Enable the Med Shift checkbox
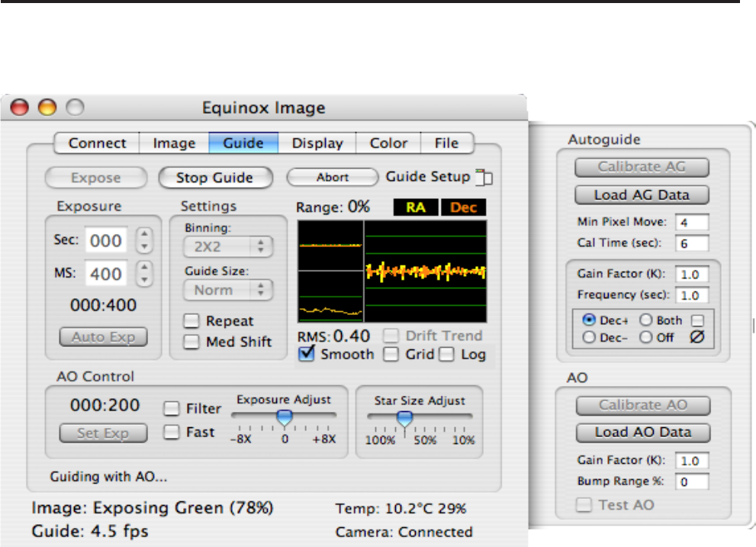The width and height of the screenshot is (756, 547). click(191, 342)
